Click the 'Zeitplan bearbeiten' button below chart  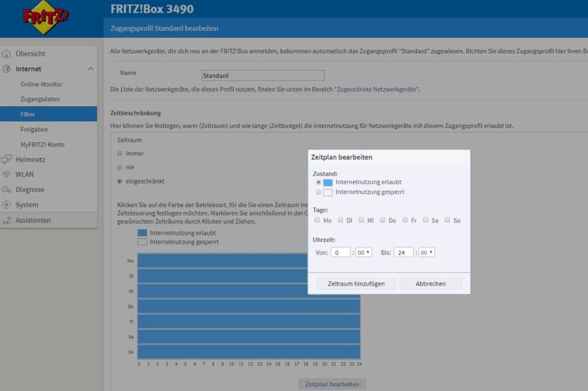click(332, 384)
